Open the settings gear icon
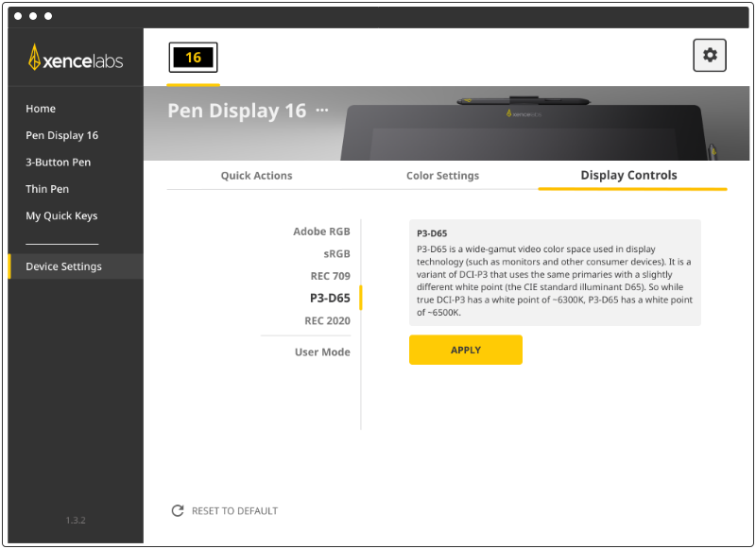 click(710, 56)
